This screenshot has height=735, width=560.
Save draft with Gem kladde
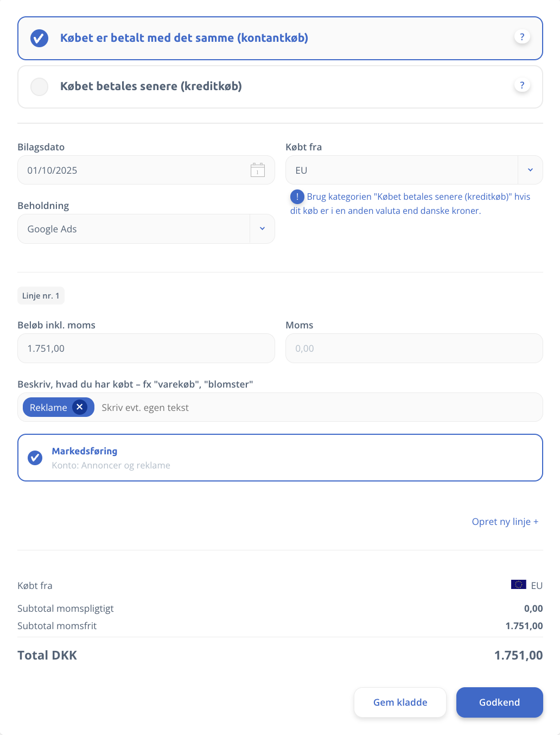coord(400,702)
